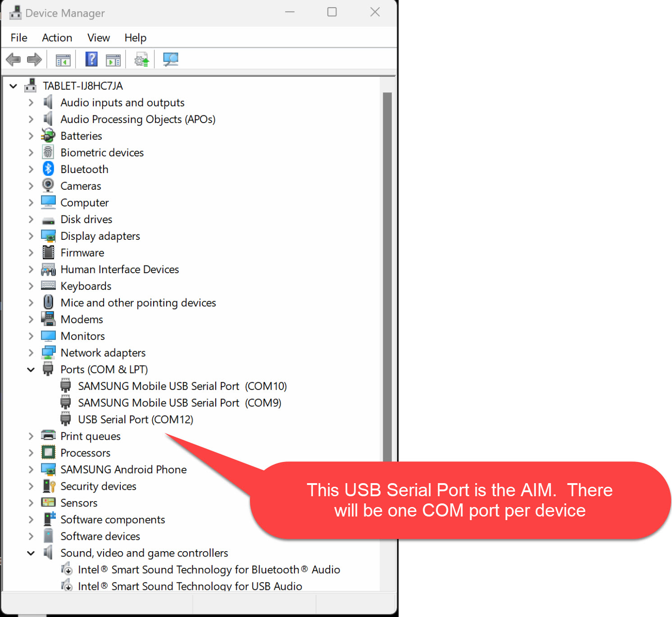Open Help via blue question mark icon
672x617 pixels.
click(x=91, y=59)
